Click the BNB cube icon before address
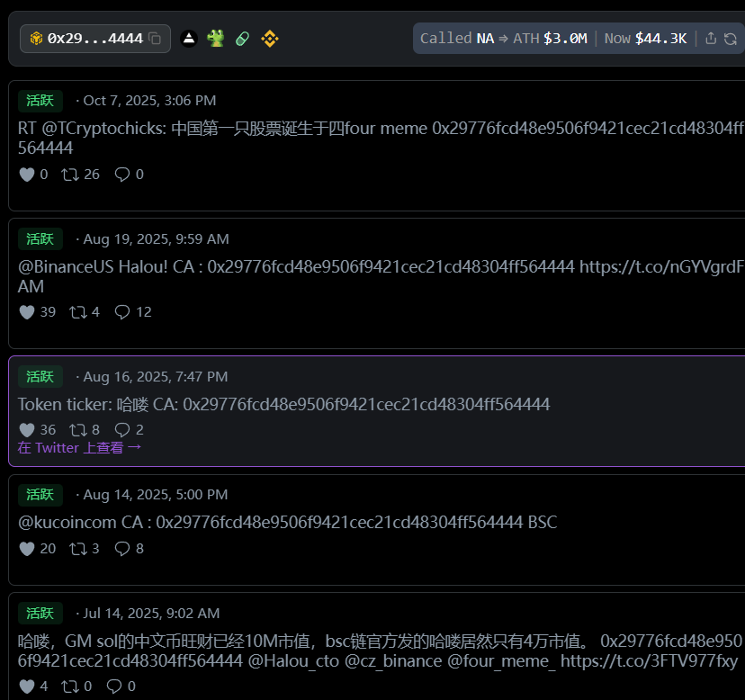This screenshot has height=700, width=745. pyautogui.click(x=36, y=39)
